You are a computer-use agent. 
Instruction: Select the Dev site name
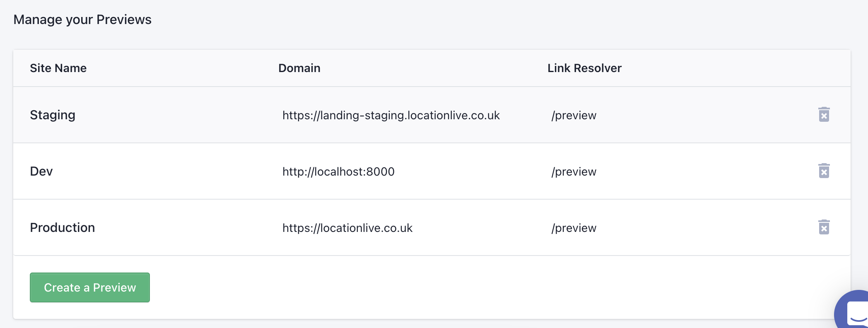(x=41, y=171)
